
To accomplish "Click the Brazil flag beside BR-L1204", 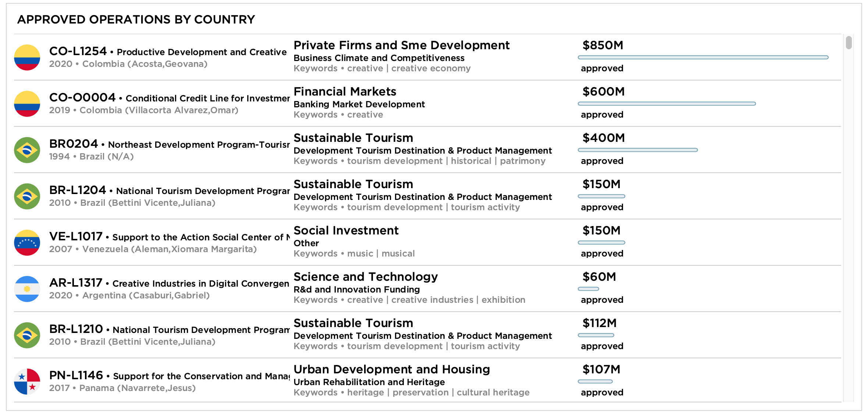I will tap(27, 196).
